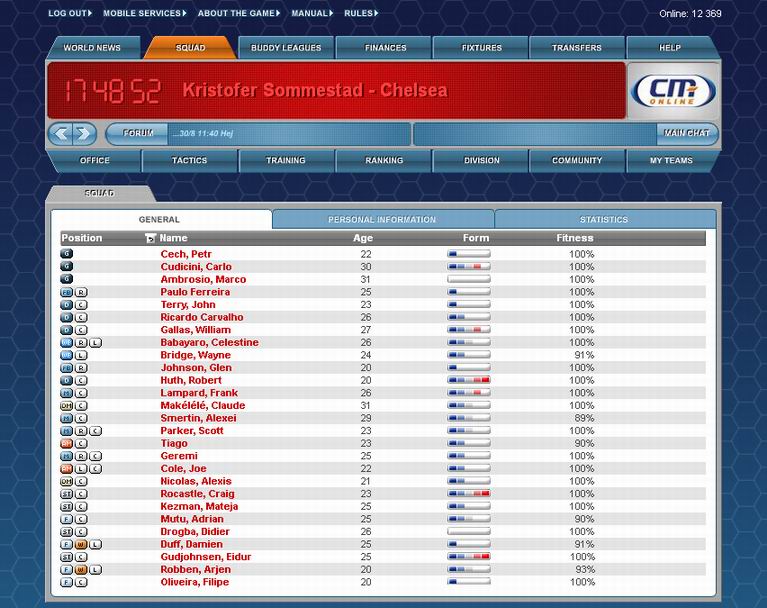The height and width of the screenshot is (608, 767).
Task: Click W position icon for Robben, Arjen
Action: click(81, 569)
